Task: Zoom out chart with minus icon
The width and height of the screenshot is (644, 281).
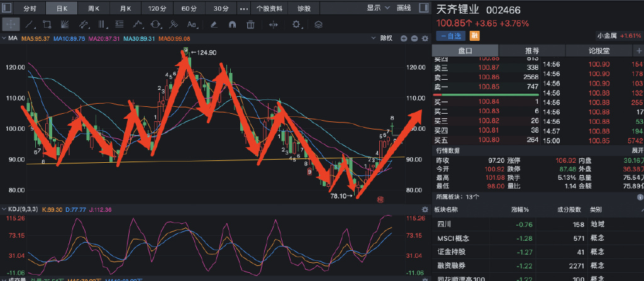Action: coord(414,38)
